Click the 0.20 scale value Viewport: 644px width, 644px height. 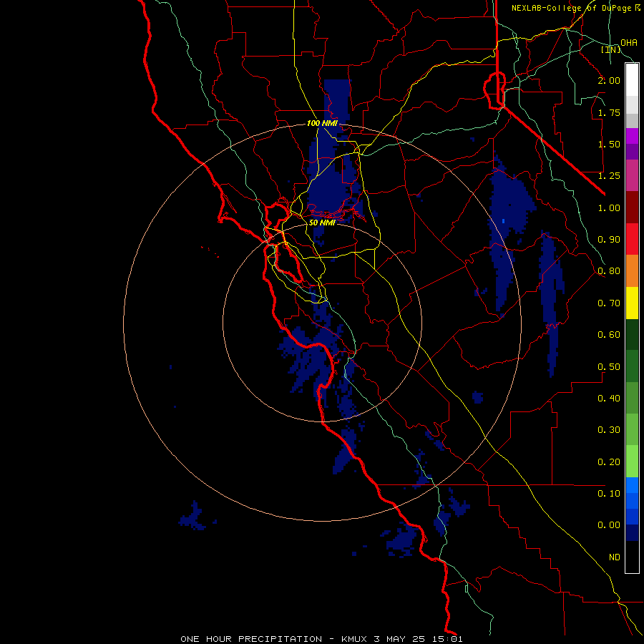click(609, 462)
